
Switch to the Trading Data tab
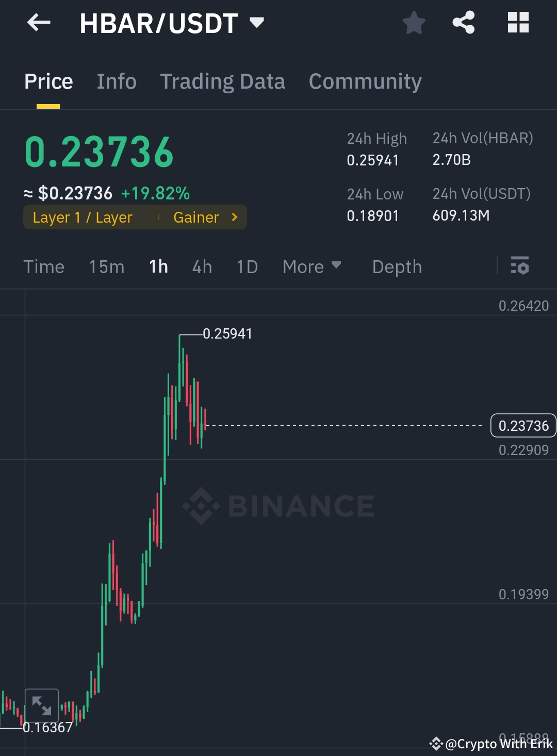click(x=222, y=81)
